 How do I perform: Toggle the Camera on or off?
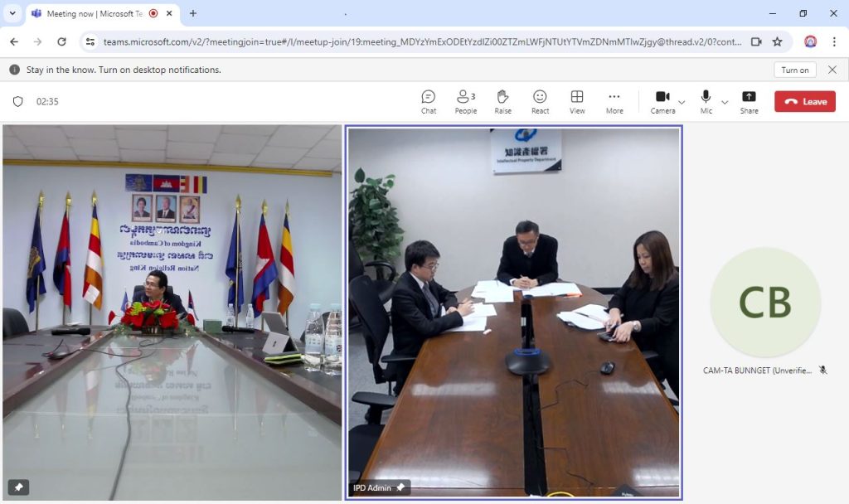pos(662,101)
